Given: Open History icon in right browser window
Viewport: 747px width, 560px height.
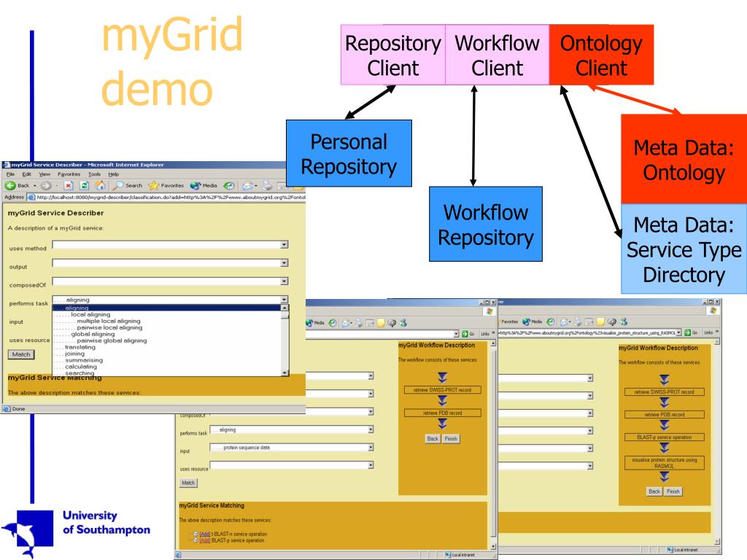Looking at the screenshot, I should [550, 322].
